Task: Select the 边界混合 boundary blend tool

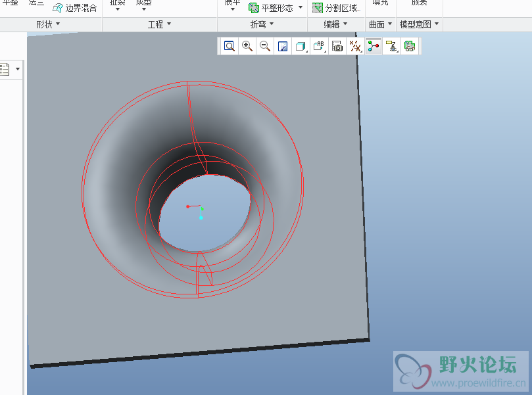Action: coord(75,8)
